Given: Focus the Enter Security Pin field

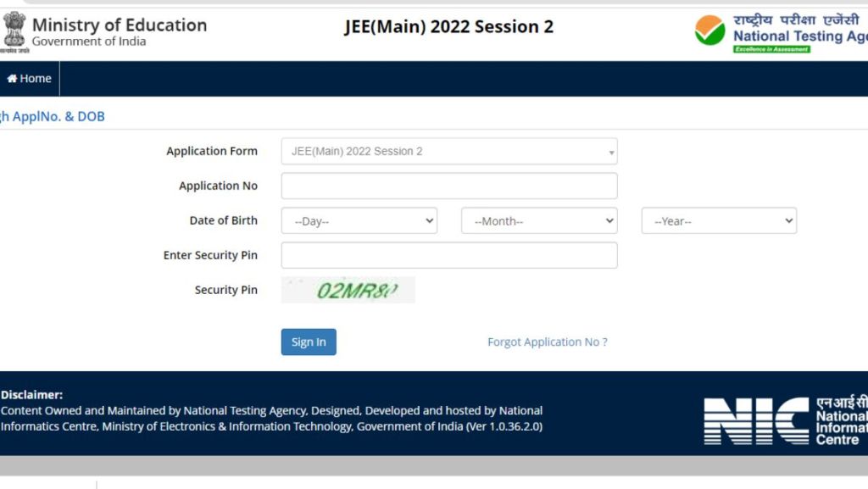Looking at the screenshot, I should (449, 255).
